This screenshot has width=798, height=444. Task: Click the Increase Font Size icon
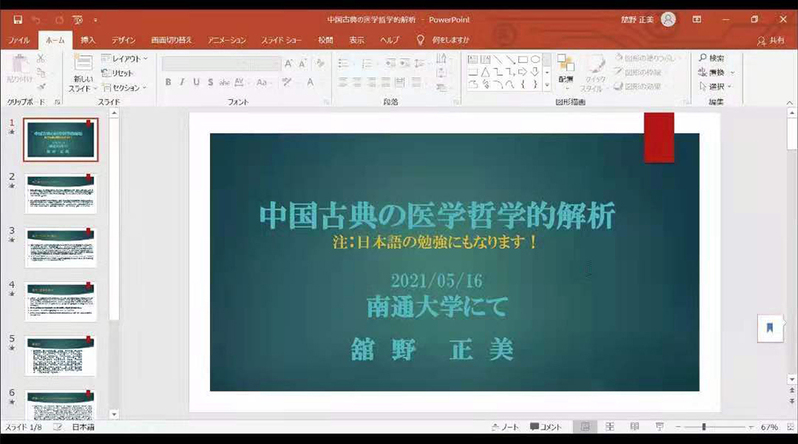(x=289, y=63)
